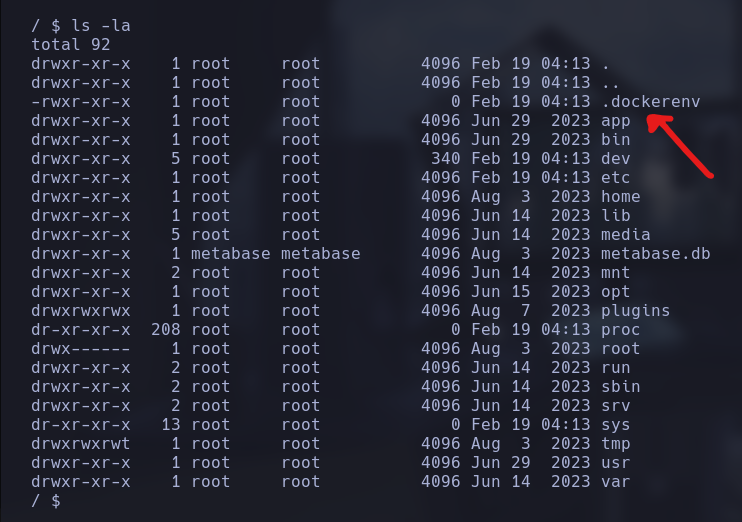
Task: Select the home directory name
Action: pos(620,196)
